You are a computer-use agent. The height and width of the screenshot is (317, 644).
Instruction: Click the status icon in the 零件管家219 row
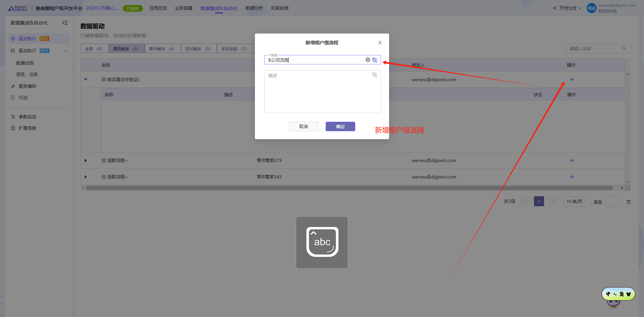coord(104,160)
